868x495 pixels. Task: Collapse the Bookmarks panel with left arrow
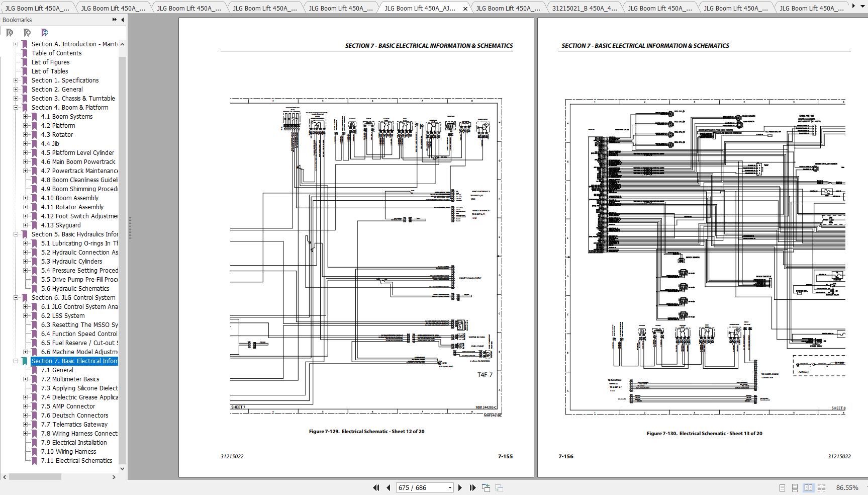[x=123, y=20]
